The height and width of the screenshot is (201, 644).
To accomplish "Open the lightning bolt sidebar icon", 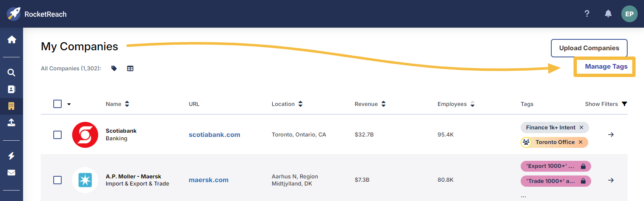I will (x=12, y=156).
